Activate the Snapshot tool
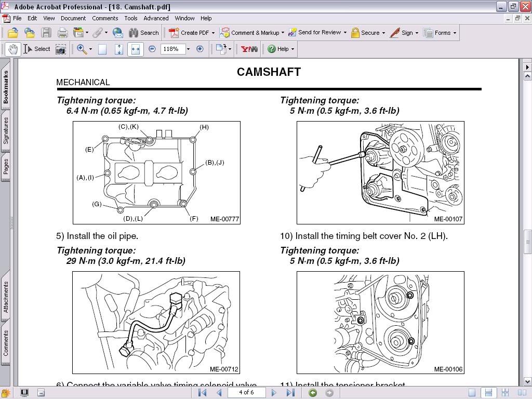532x399 pixels. click(61, 49)
